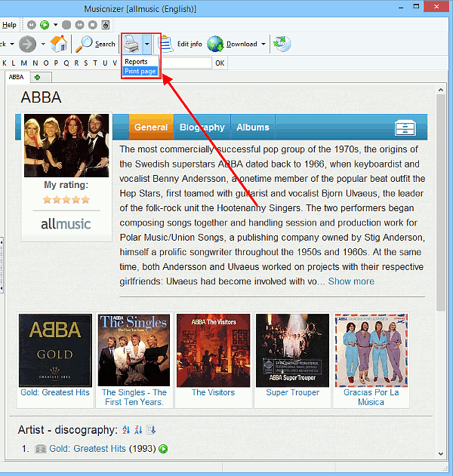
Task: Click Show more to expand biography
Action: (x=351, y=281)
